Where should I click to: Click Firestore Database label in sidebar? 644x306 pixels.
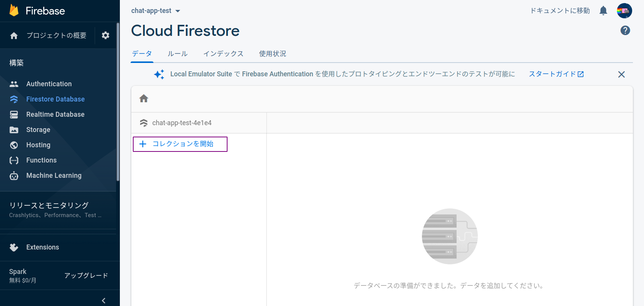coord(55,99)
